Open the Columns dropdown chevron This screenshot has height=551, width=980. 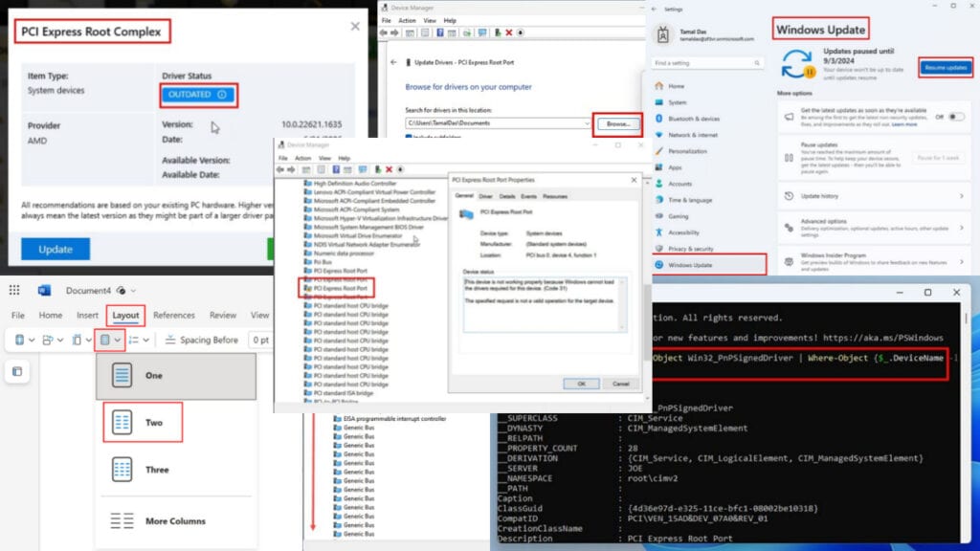117,339
